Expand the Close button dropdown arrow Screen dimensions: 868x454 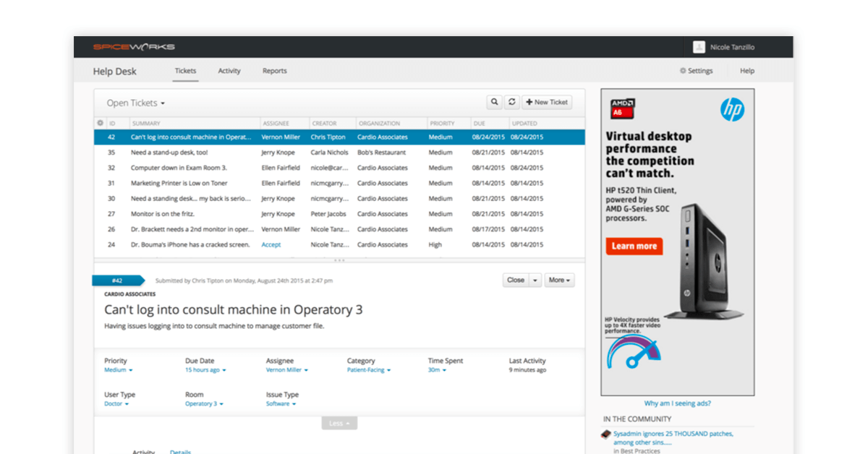pyautogui.click(x=535, y=280)
